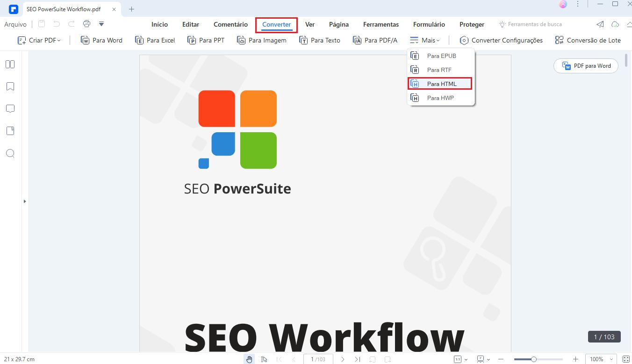Choose the select-text cursor tool

pyautogui.click(x=264, y=359)
